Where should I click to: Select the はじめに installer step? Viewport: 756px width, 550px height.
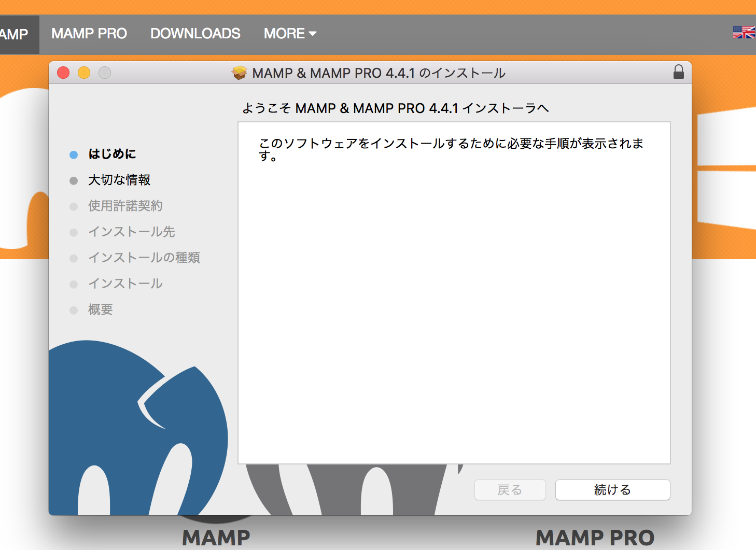point(112,154)
